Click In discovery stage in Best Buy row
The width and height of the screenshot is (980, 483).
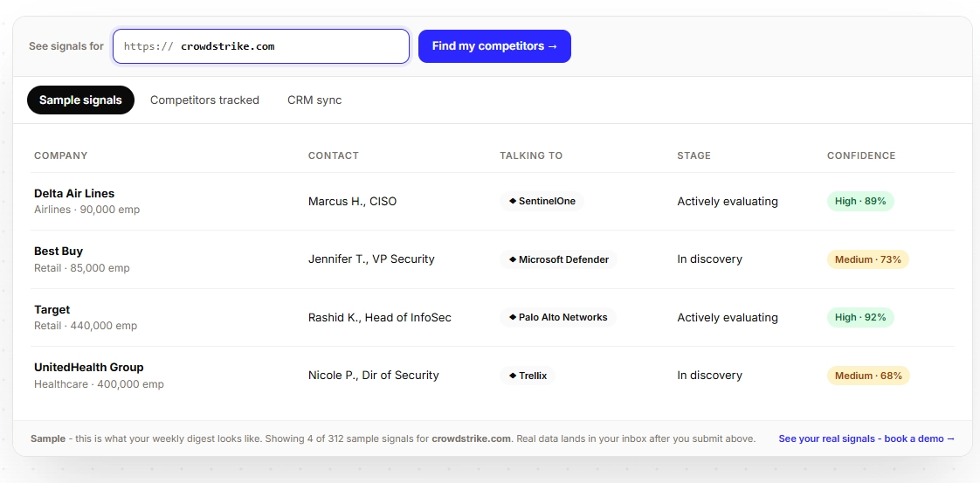(709, 259)
